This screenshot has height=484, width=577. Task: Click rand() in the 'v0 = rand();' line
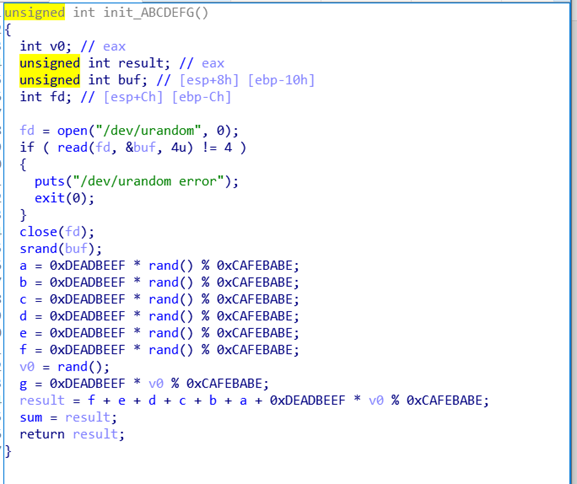click(x=80, y=367)
